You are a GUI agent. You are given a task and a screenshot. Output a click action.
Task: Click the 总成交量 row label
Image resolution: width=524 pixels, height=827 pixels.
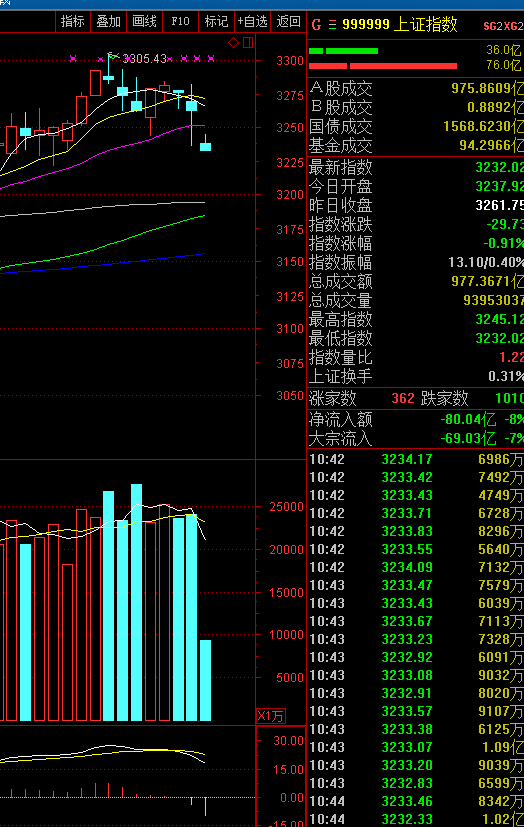point(341,301)
